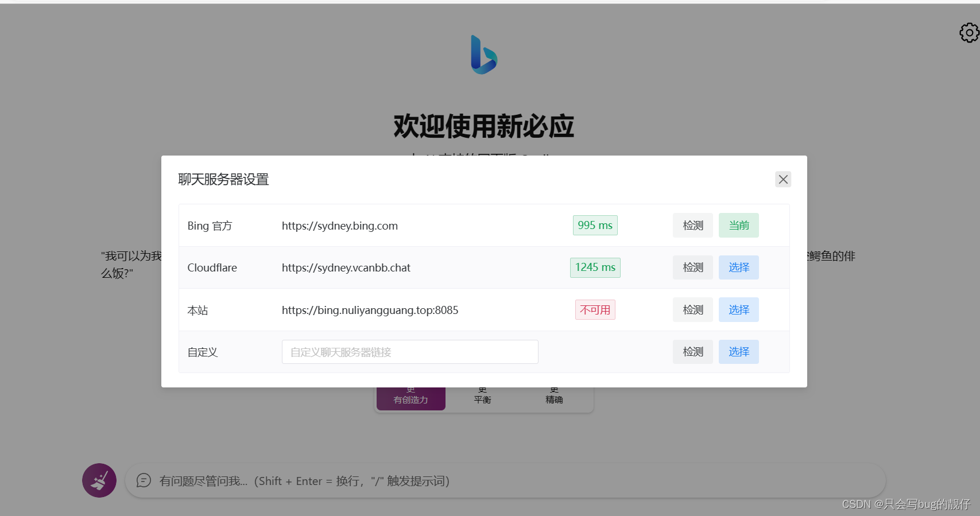Test the Cloudflare server with 检测
Screen dimensions: 980x516
[693, 267]
